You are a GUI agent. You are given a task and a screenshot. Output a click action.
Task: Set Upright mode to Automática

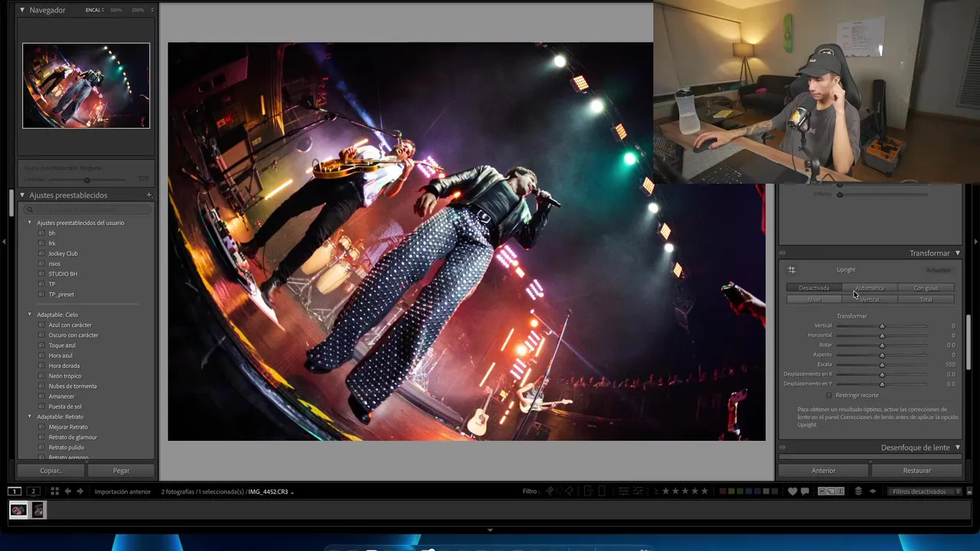[x=870, y=288]
